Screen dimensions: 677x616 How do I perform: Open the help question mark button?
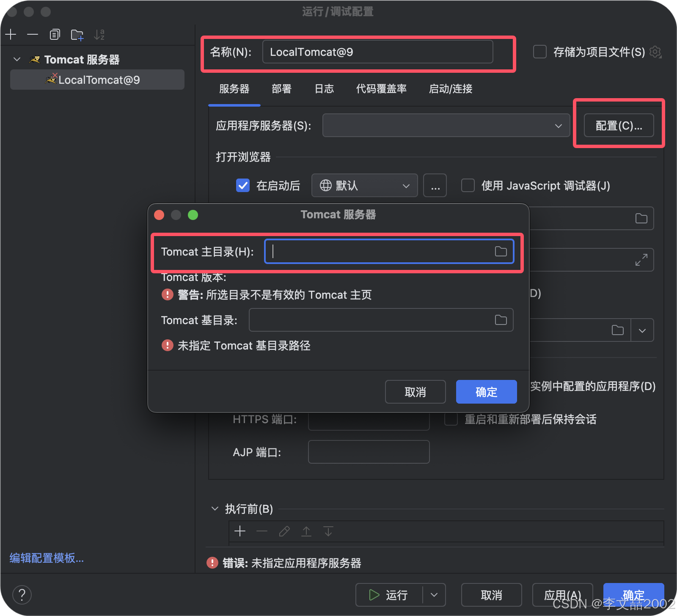22,595
